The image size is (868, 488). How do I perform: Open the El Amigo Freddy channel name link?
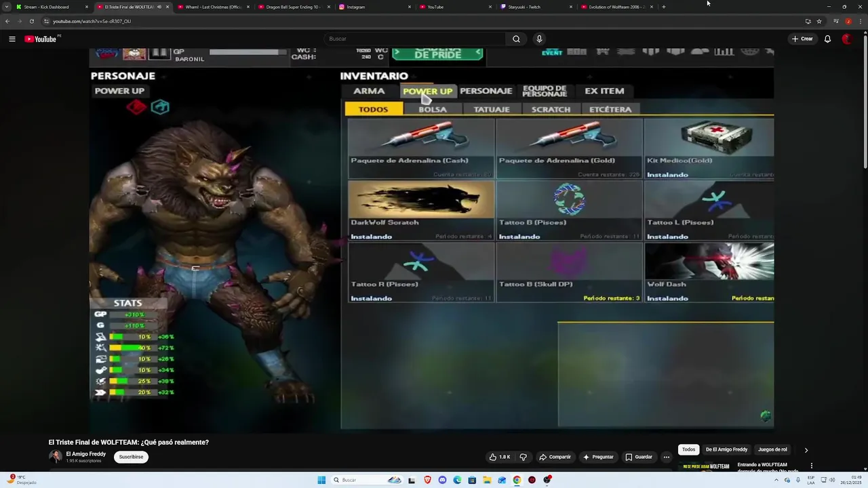85,454
